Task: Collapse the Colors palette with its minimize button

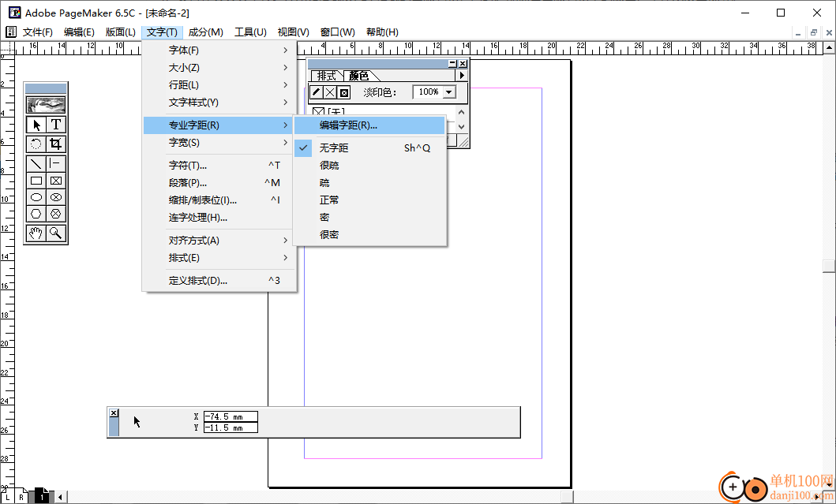Action: [452, 64]
